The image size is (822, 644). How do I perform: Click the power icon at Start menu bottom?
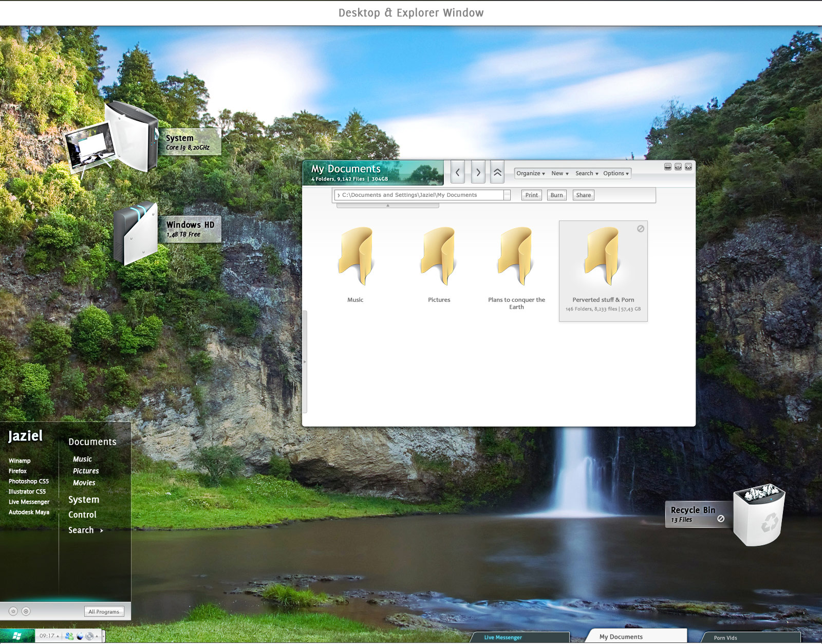(13, 612)
